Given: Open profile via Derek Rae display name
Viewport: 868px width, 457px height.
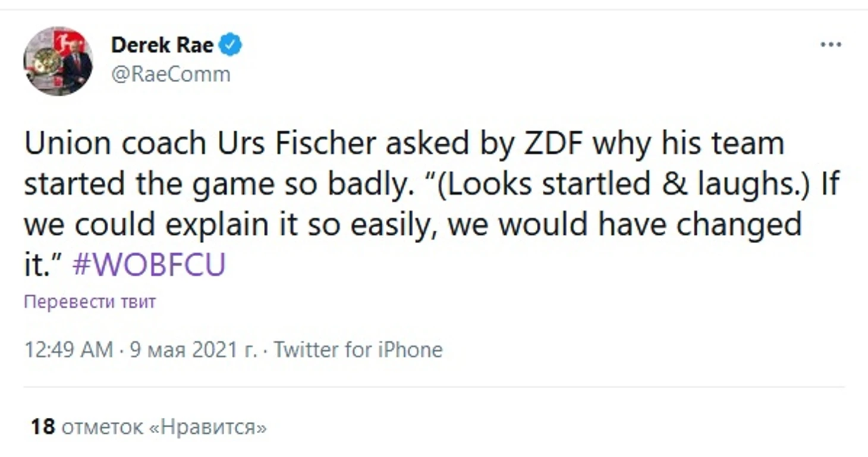Looking at the screenshot, I should [x=162, y=45].
